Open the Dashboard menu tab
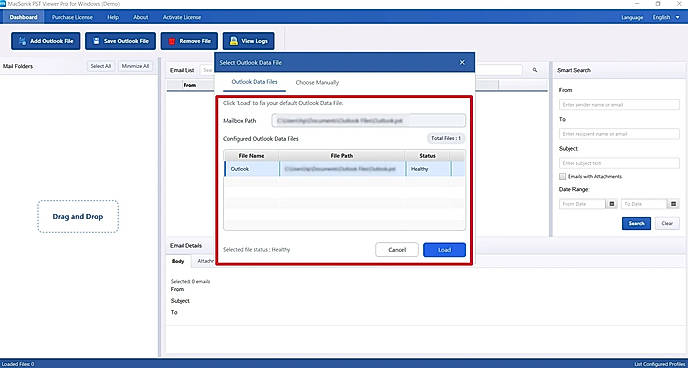Image resolution: width=688 pixels, height=368 pixels. point(23,18)
